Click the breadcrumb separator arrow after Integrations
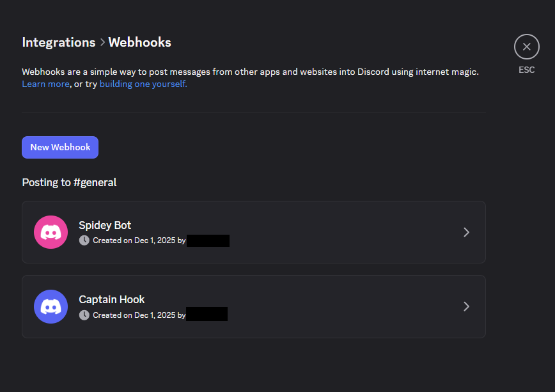 coord(102,43)
